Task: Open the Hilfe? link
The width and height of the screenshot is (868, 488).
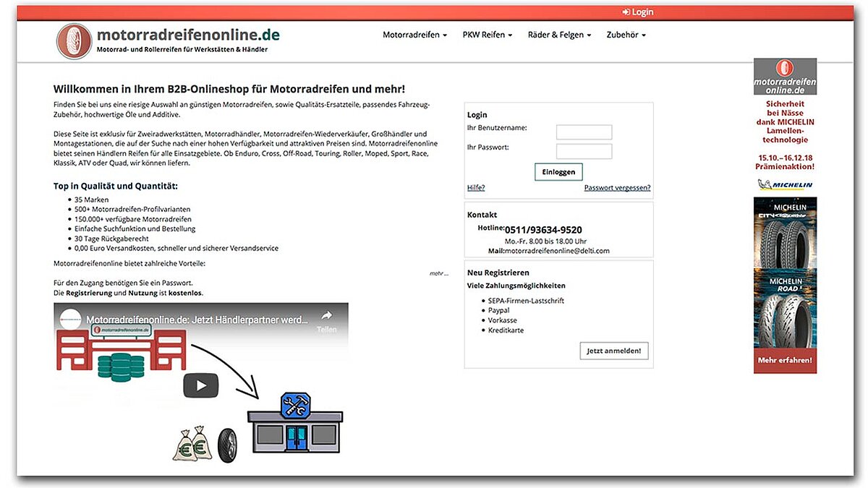Action: click(476, 188)
